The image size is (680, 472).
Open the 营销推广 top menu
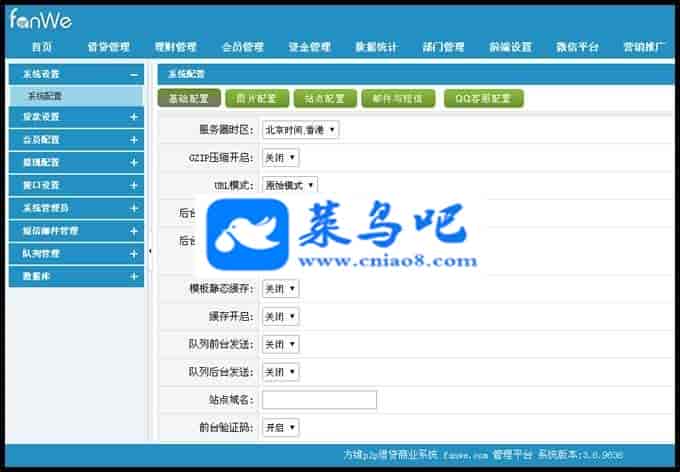[644, 47]
